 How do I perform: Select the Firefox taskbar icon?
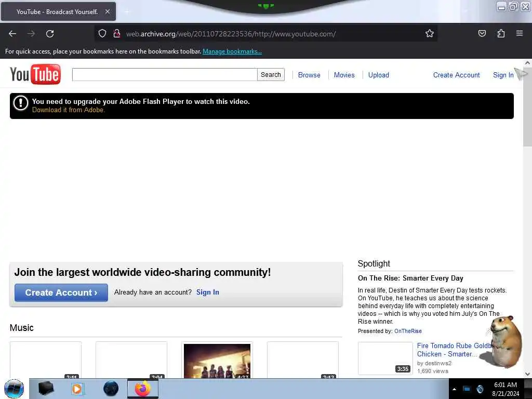(x=143, y=389)
